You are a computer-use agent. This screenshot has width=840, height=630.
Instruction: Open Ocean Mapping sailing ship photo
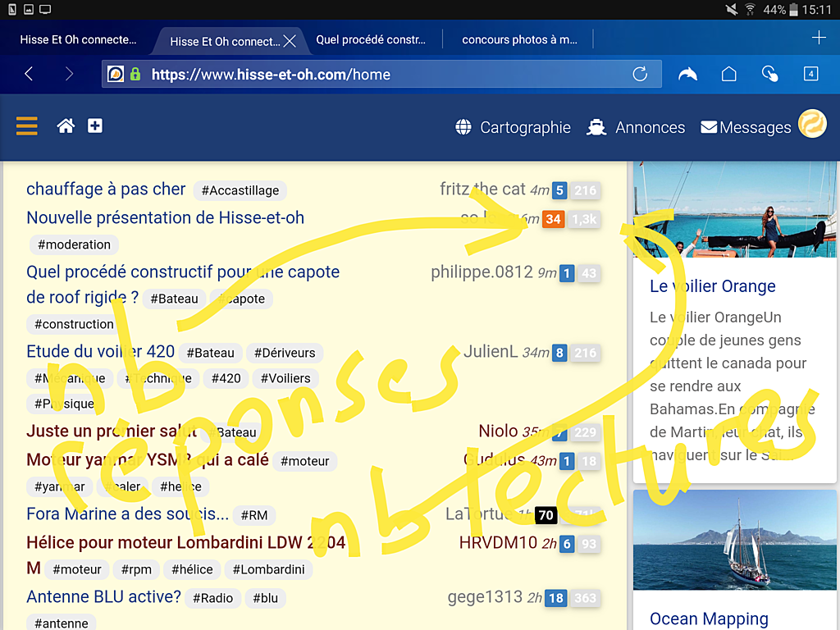[x=734, y=540]
